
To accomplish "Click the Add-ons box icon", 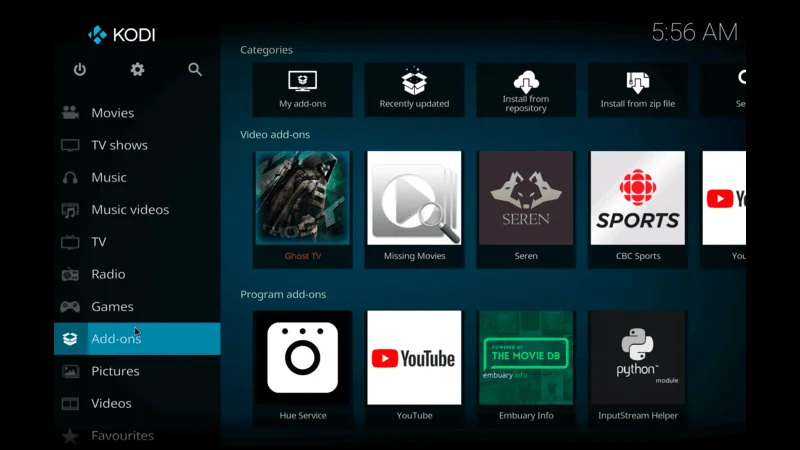I will [70, 339].
